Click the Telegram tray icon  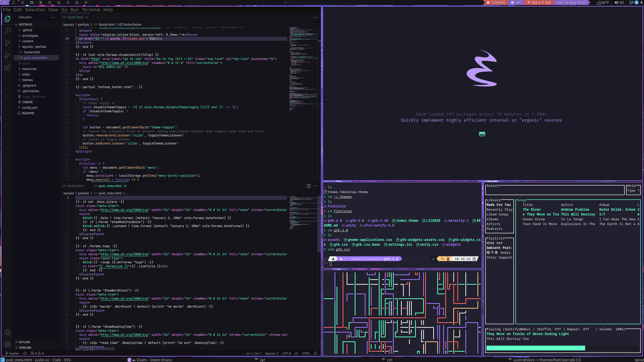[x=636, y=3]
